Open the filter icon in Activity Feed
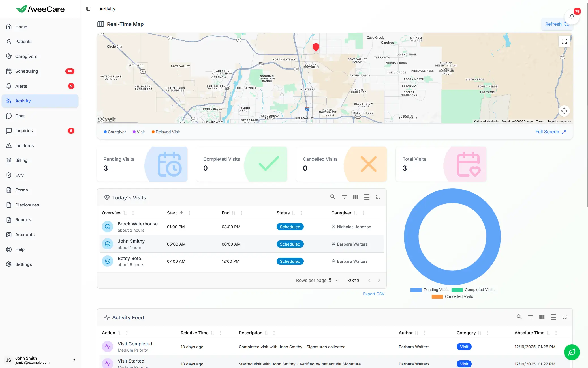Screen dimensions: 588x368 pos(530,317)
